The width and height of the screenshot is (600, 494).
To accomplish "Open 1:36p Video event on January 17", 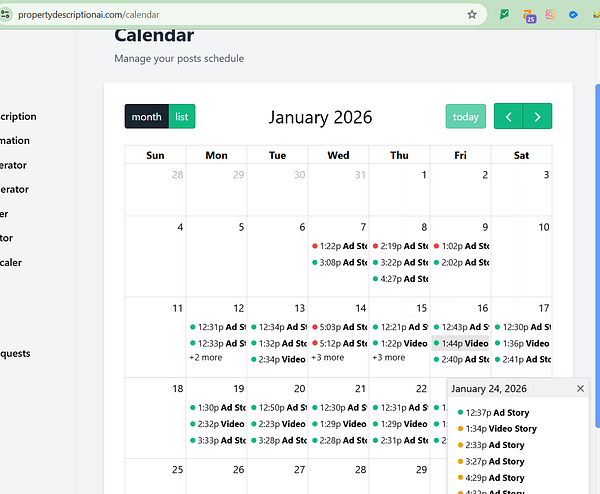I will (x=522, y=344).
